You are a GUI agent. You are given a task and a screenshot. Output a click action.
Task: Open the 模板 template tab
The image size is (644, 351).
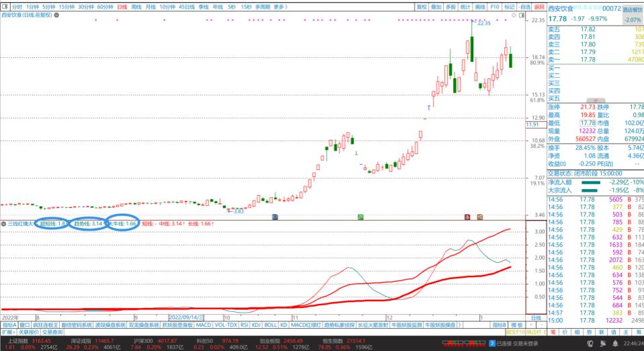[x=516, y=325]
